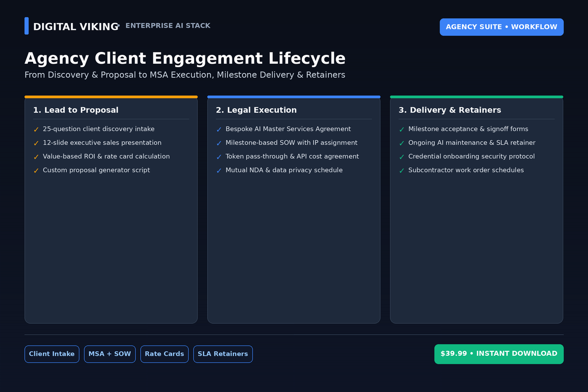Image resolution: width=588 pixels, height=392 pixels.
Task: Select the SLA Retainers tag
Action: pos(223,354)
